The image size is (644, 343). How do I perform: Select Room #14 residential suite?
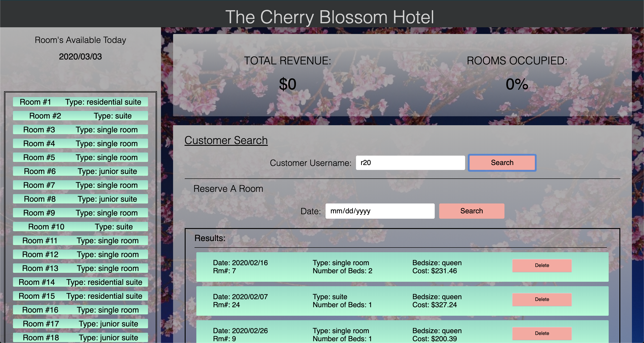coord(80,282)
